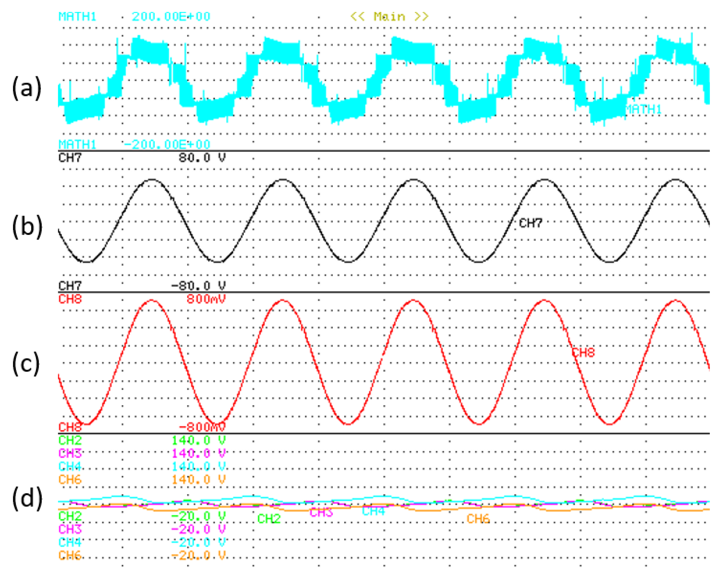Click the cyan MATH1 waveform label in panel (a)
Image resolution: width=728 pixels, height=580 pixels.
(643, 109)
